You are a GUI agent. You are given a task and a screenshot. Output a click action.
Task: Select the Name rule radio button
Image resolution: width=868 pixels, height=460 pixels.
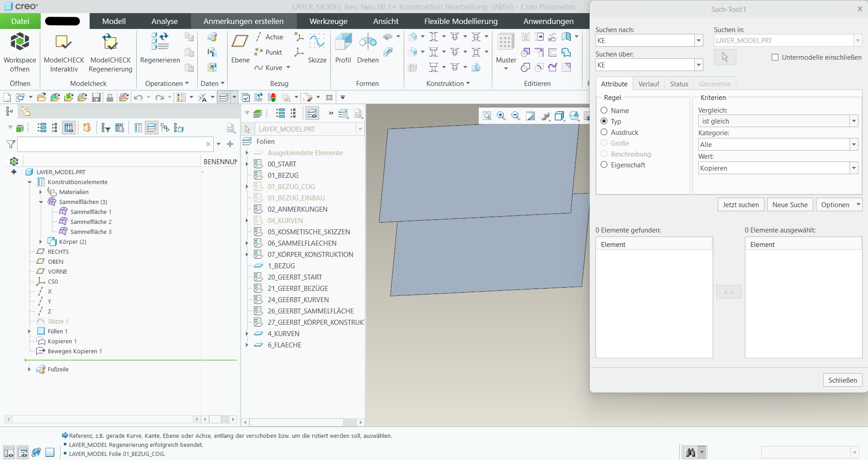(604, 110)
